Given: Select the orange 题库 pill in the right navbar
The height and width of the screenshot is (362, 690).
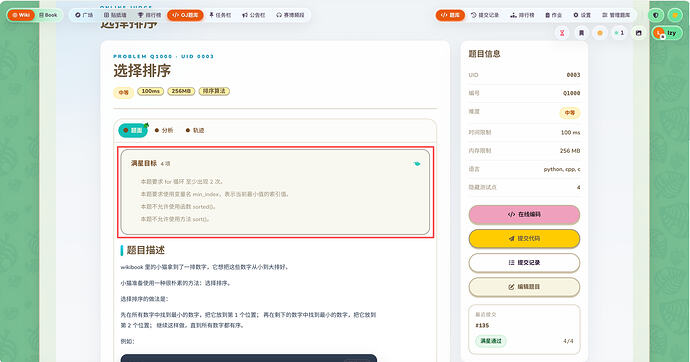Looking at the screenshot, I should [450, 15].
